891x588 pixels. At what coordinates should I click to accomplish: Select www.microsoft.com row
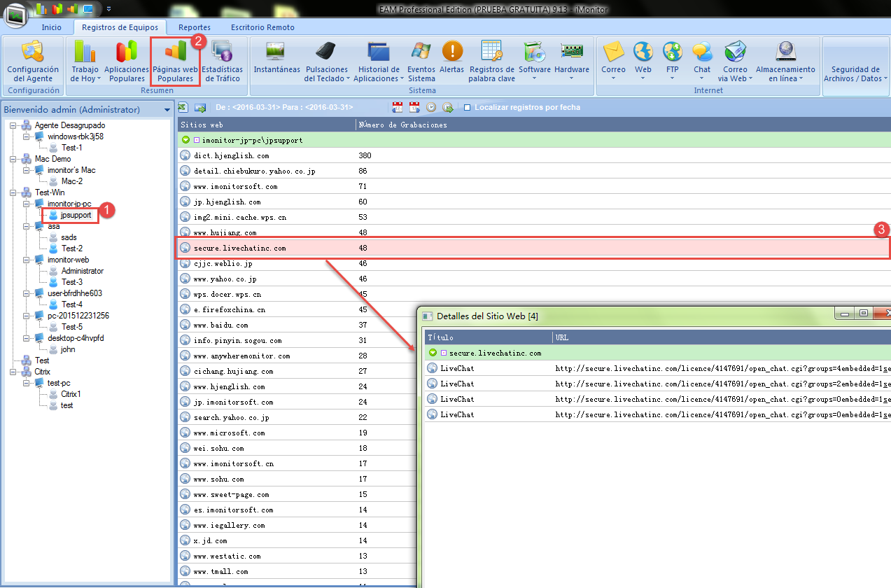pyautogui.click(x=297, y=433)
